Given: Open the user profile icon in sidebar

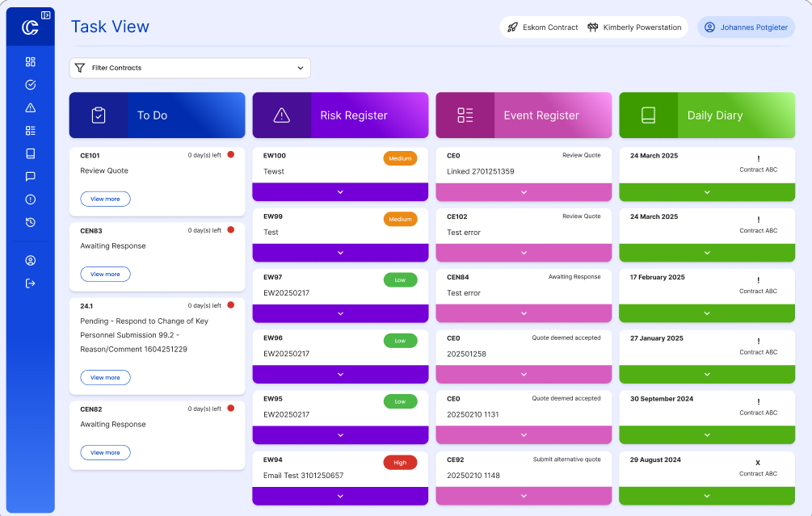Looking at the screenshot, I should [31, 260].
